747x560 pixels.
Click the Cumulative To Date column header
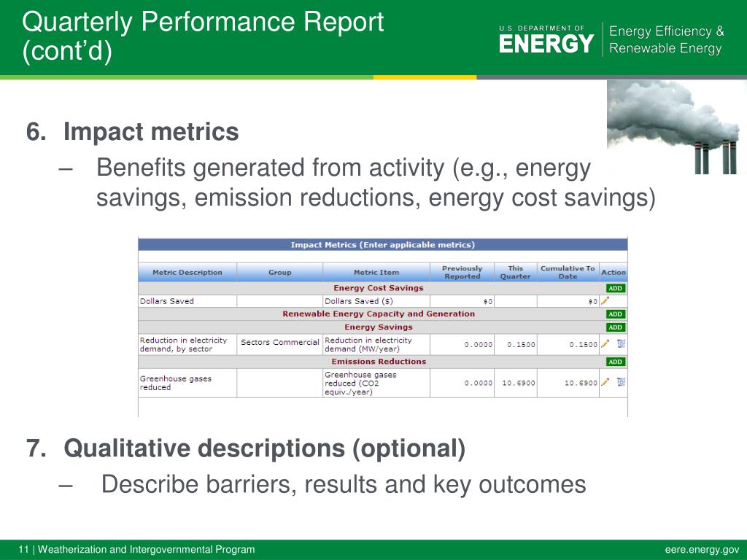pyautogui.click(x=568, y=273)
